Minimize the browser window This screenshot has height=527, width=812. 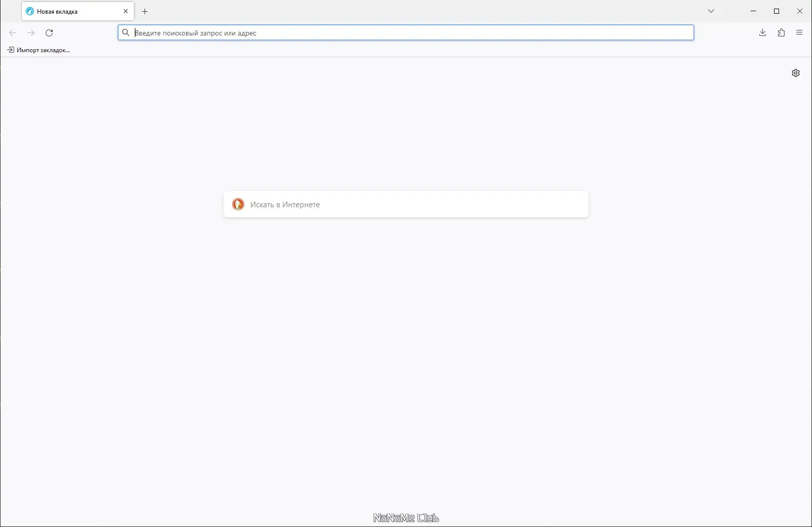[753, 11]
